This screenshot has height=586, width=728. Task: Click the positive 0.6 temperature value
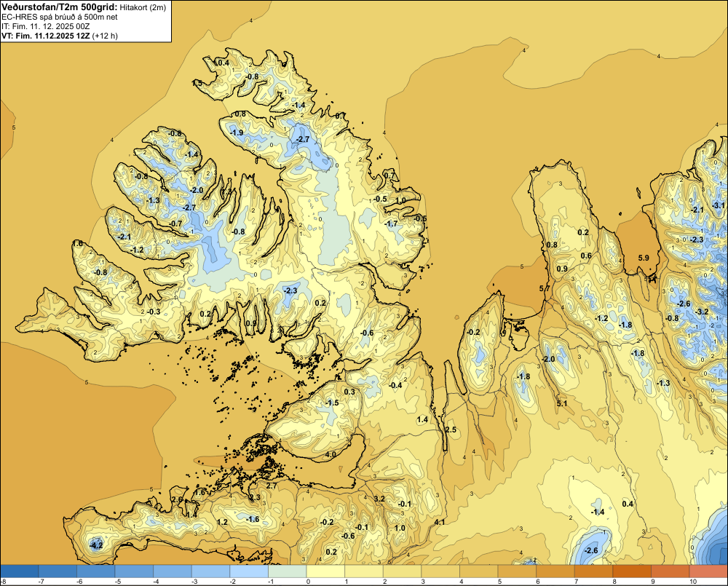[x=586, y=256]
